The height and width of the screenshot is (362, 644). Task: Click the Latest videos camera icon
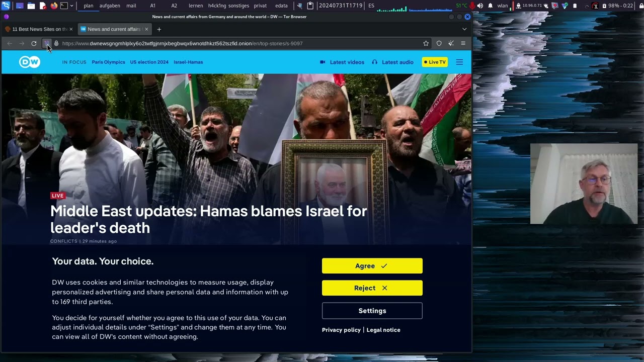(x=323, y=62)
